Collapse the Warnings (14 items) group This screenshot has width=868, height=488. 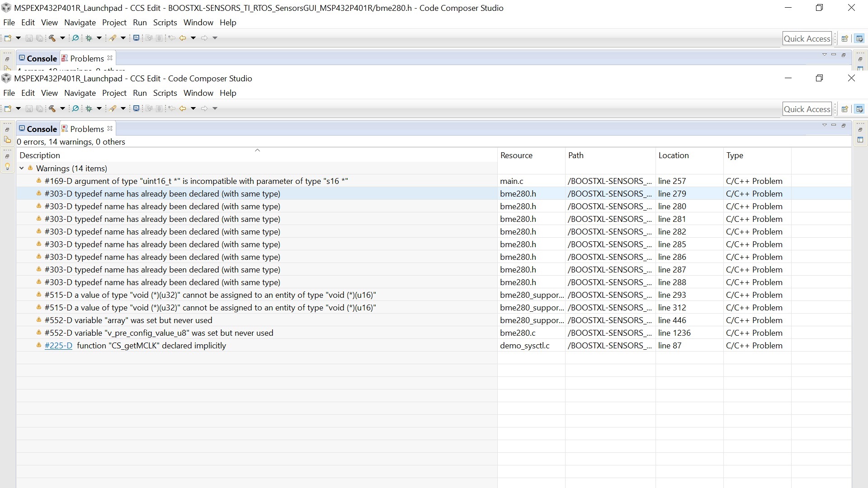22,168
